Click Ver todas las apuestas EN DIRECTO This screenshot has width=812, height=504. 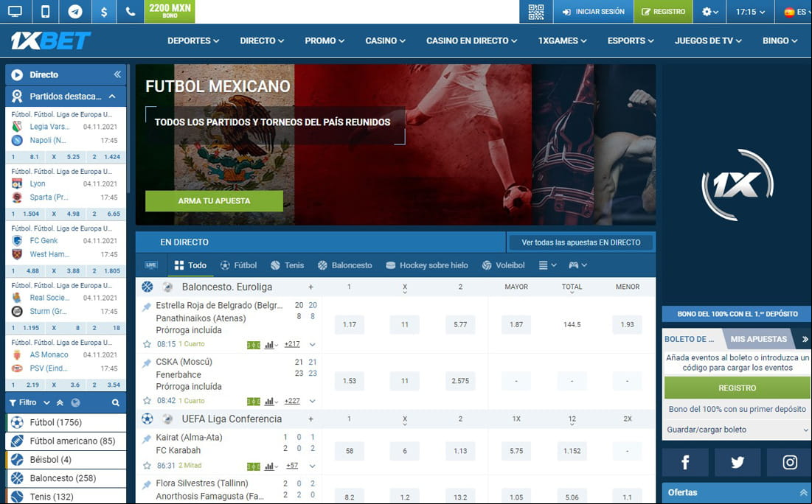click(581, 242)
